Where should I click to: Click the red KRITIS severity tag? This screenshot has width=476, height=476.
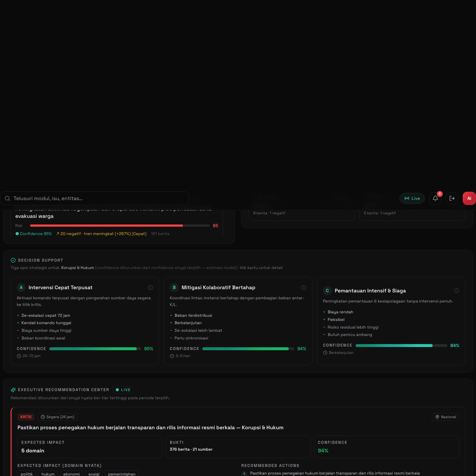click(x=26, y=417)
